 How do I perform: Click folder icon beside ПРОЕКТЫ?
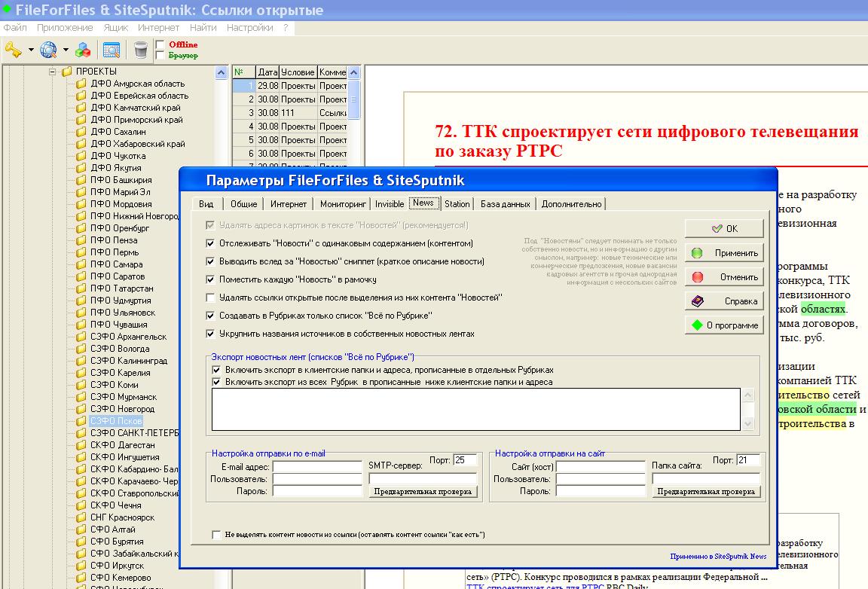tap(67, 72)
